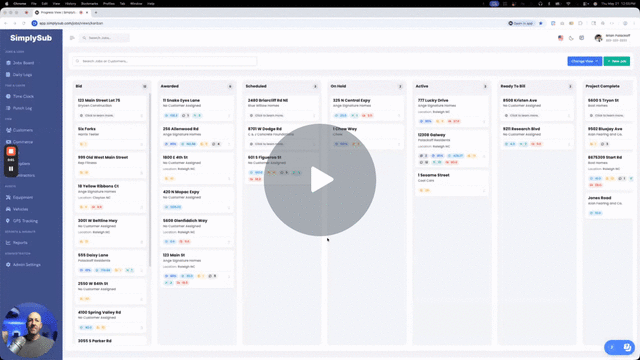
Task: Open the 420 N Mopac Expy card
Action: (197, 199)
